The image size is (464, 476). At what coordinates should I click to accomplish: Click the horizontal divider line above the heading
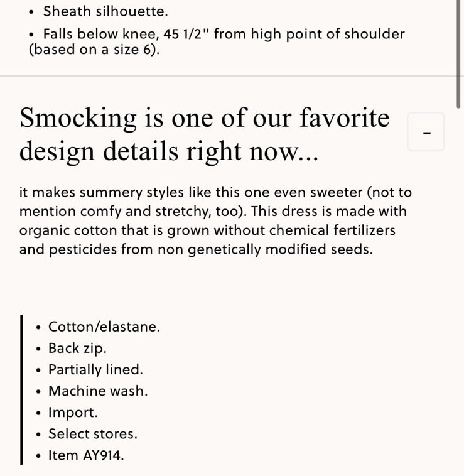pos(228,76)
